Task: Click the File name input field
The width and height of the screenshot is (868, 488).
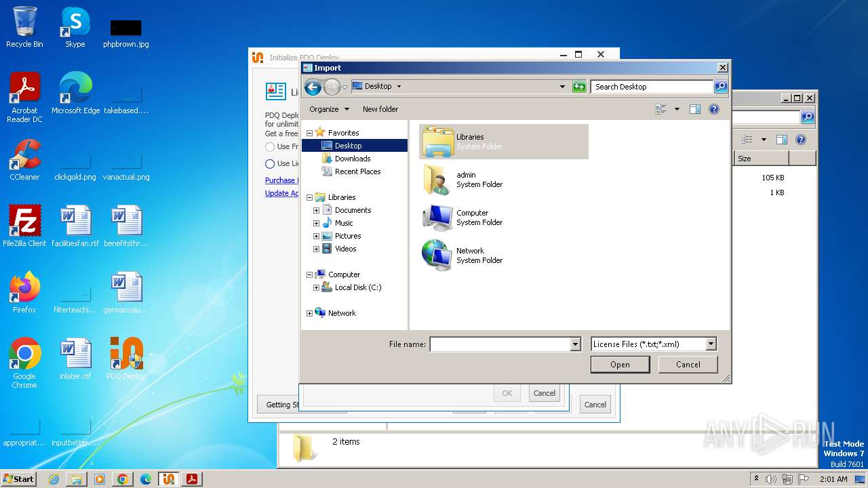Action: [x=500, y=344]
